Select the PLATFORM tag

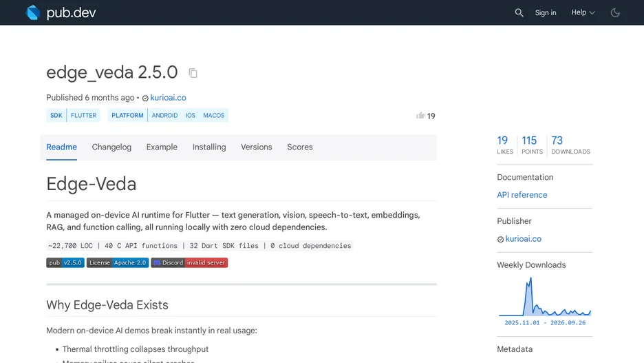[127, 116]
